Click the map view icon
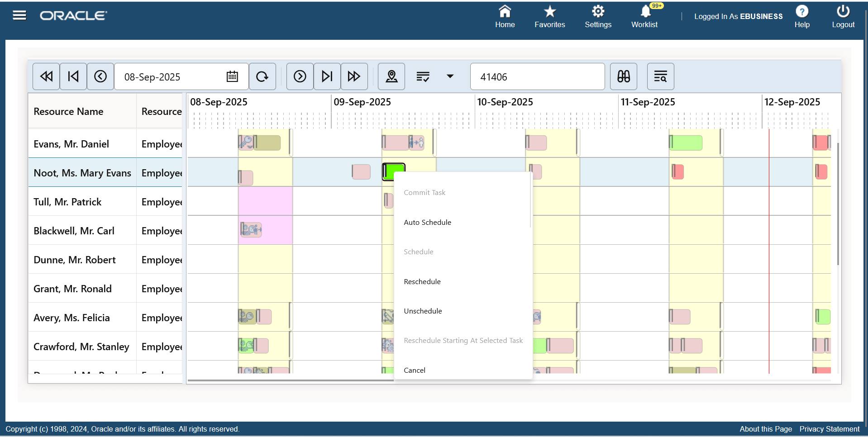 coord(391,76)
